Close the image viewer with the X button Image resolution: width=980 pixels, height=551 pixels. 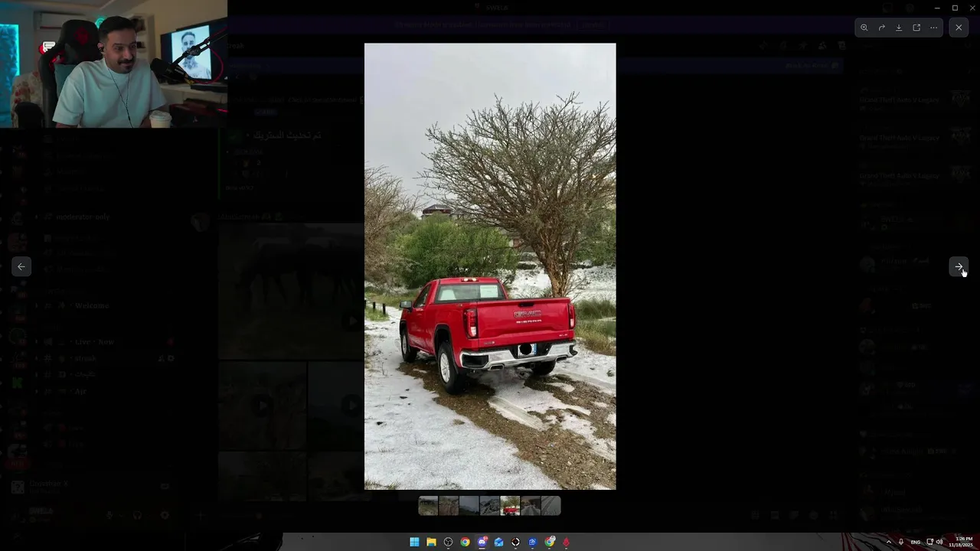tap(959, 28)
